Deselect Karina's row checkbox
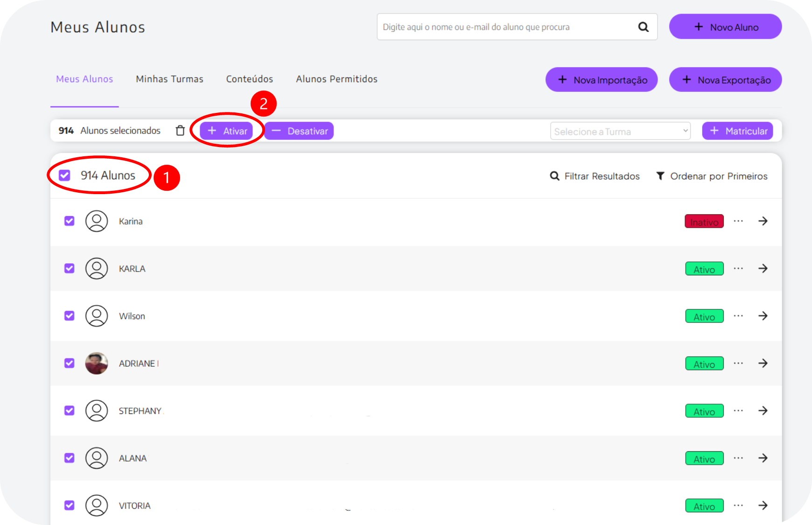 click(x=70, y=221)
